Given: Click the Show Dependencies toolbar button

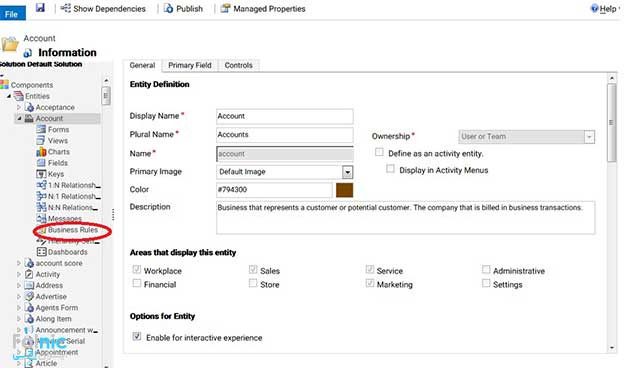Looking at the screenshot, I should [x=103, y=9].
